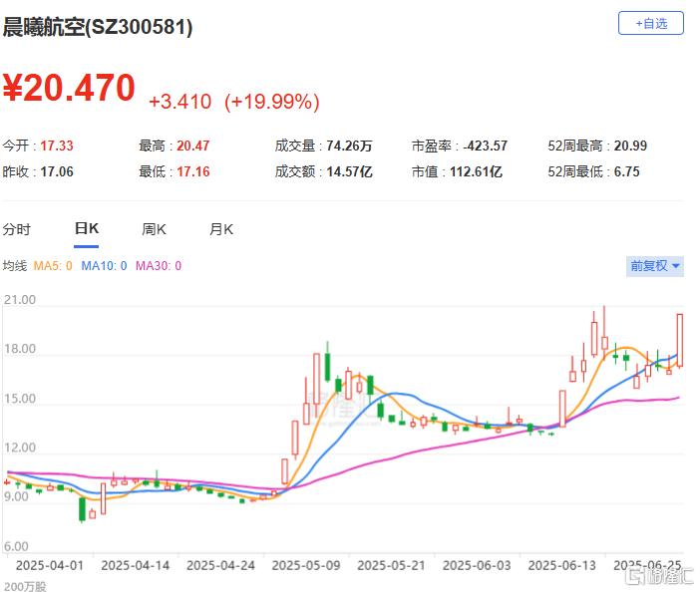
Task: Add stock to watchlist with +自选
Action: pyautogui.click(x=650, y=23)
